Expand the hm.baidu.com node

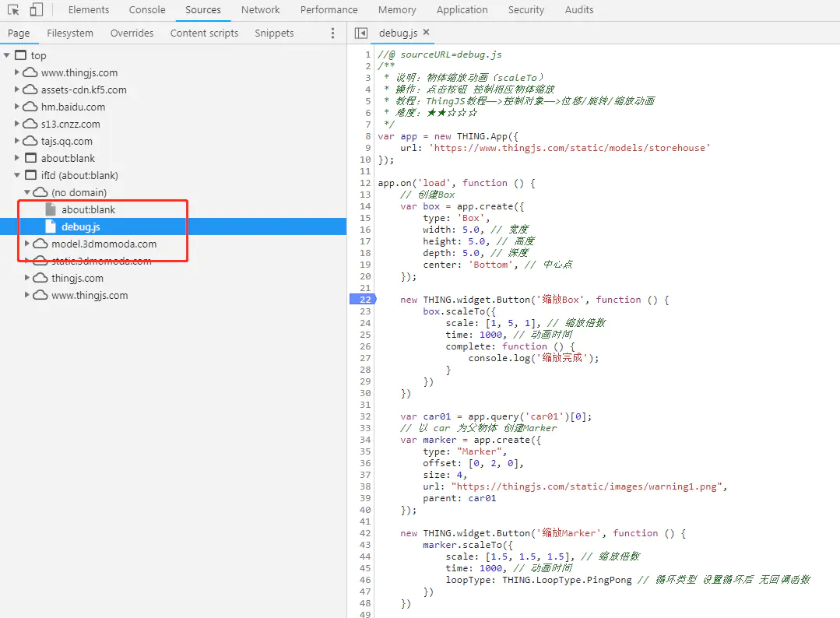pos(17,107)
